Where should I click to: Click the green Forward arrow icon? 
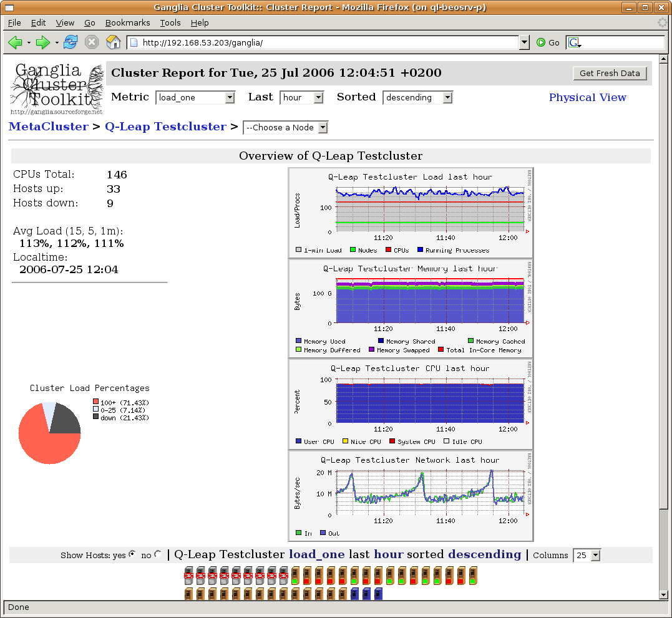click(x=42, y=42)
